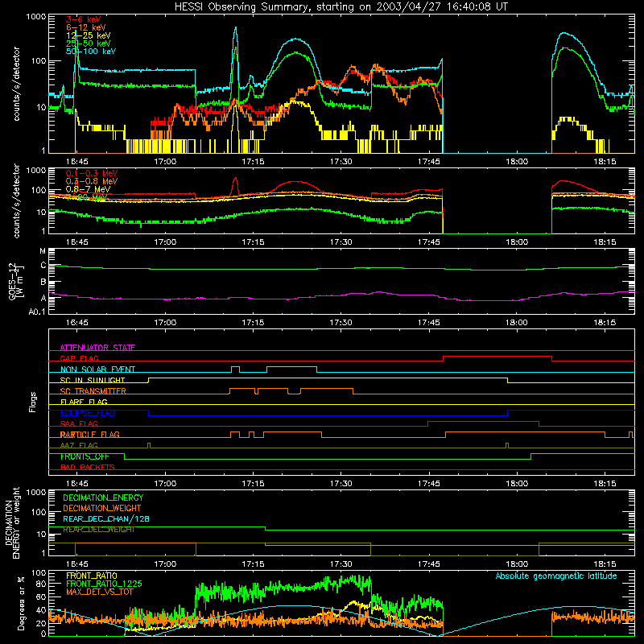This screenshot has height=644, width=644.
Task: Select the NON_SOLAR_EVENT flag label
Action: click(x=97, y=369)
